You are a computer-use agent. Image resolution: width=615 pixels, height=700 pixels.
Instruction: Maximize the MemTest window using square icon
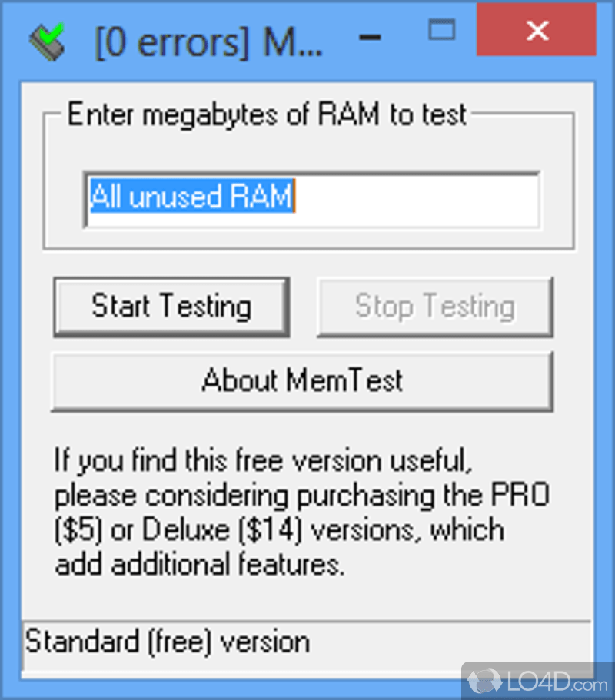click(x=442, y=30)
